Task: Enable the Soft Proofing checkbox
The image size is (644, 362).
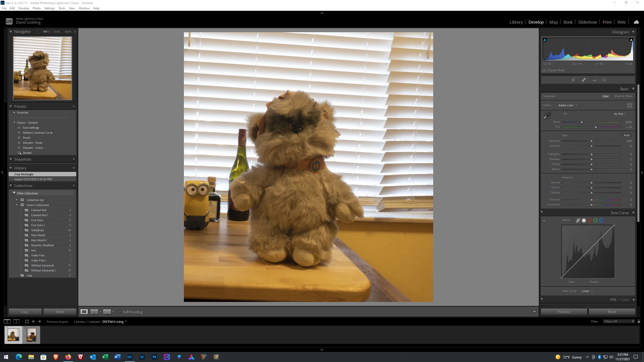Action: coord(120,312)
